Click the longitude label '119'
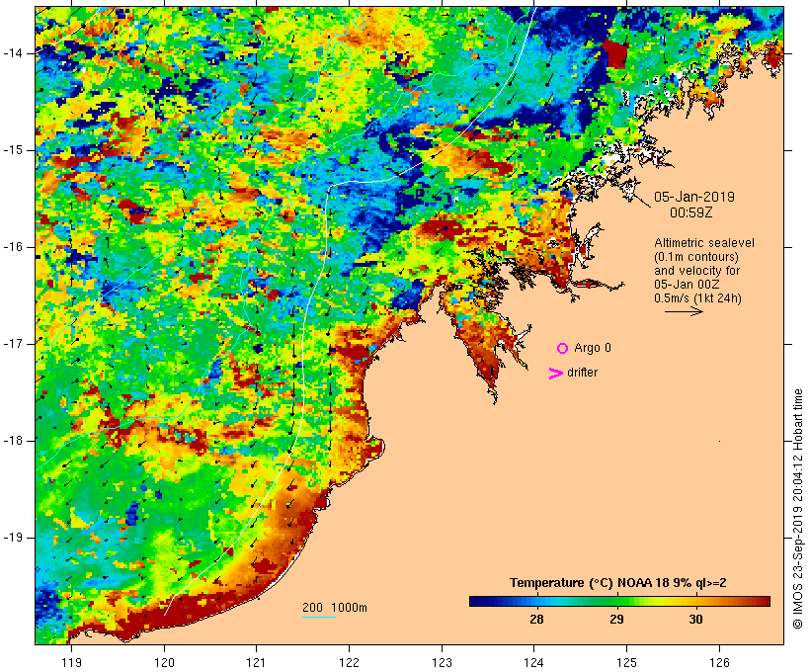Screen dimensions: 810x672 tap(71, 662)
